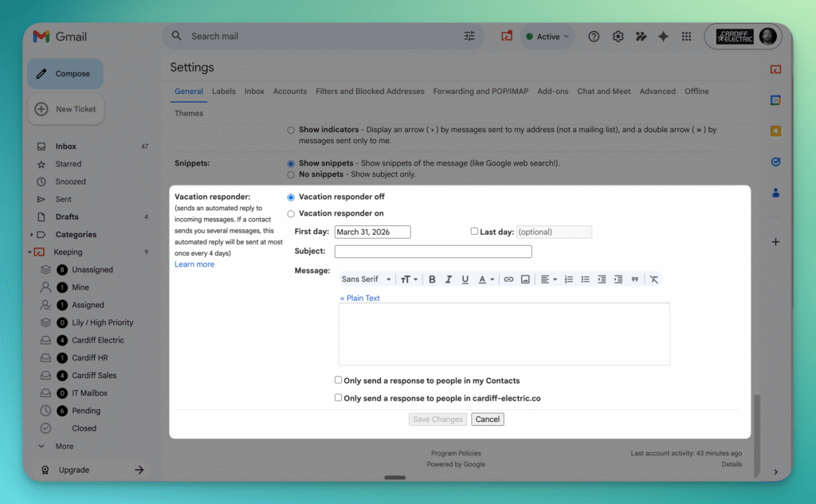Open the text alignment dropdown
Viewport: 816px width, 504px height.
coord(548,279)
